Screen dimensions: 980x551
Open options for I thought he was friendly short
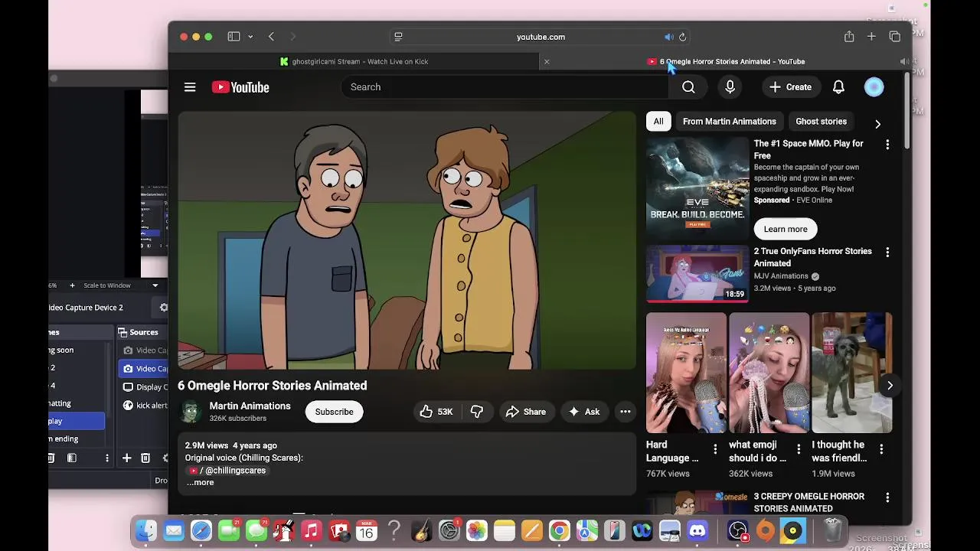[881, 449]
